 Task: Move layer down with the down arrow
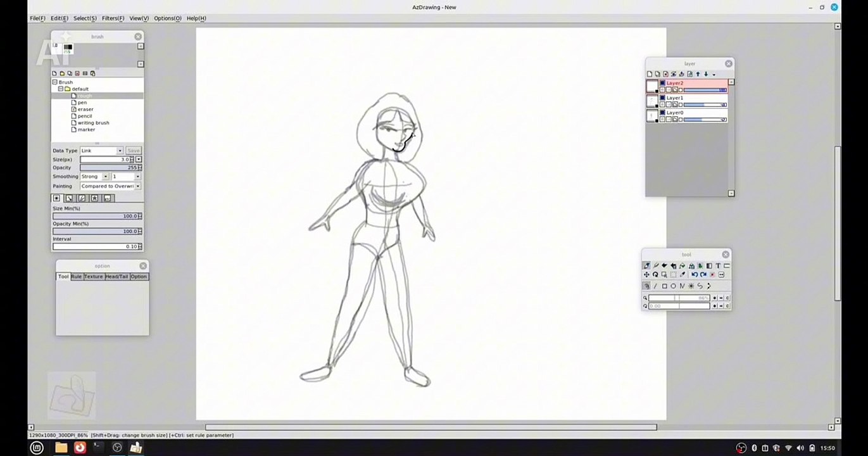(x=706, y=74)
